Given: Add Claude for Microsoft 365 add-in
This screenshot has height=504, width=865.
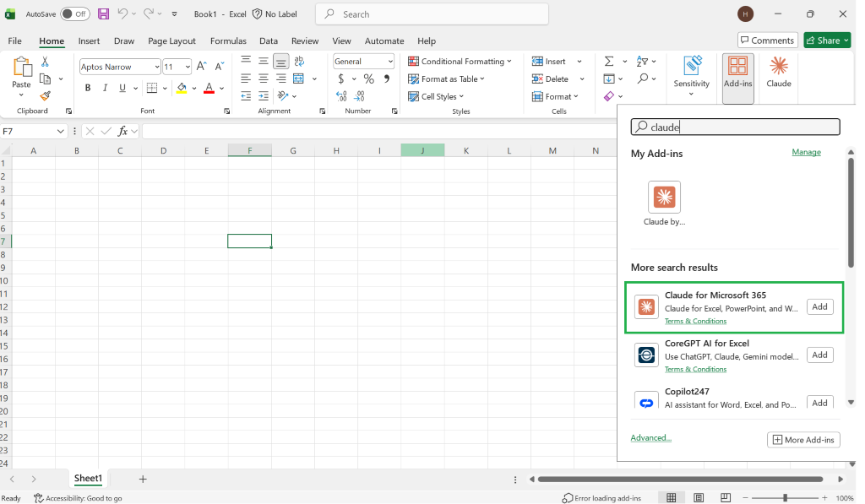Looking at the screenshot, I should pos(819,306).
